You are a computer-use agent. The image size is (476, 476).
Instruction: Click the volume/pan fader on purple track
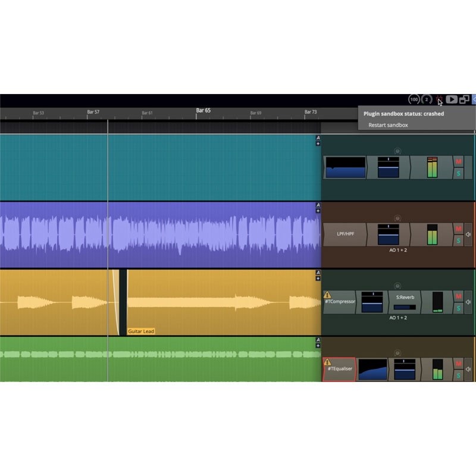click(x=389, y=234)
